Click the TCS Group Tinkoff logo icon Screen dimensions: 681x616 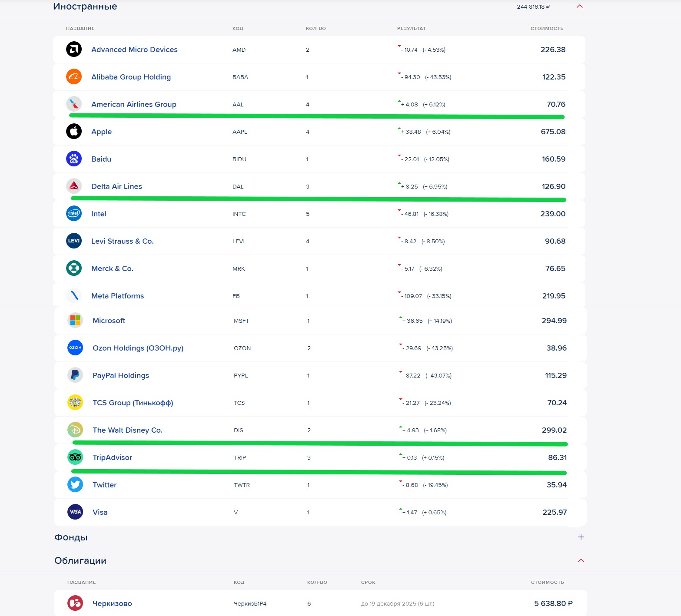coord(75,402)
